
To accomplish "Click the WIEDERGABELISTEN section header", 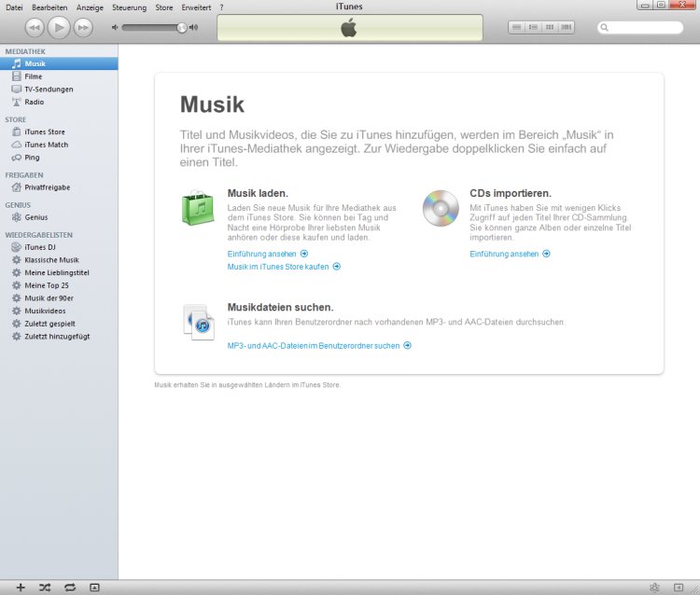I will coord(38,235).
